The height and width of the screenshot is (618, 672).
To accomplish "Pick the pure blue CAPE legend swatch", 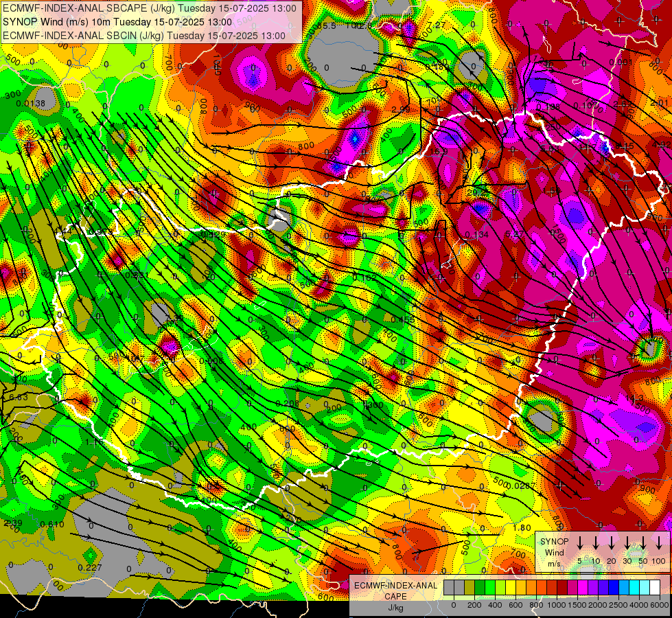I will (x=614, y=587).
